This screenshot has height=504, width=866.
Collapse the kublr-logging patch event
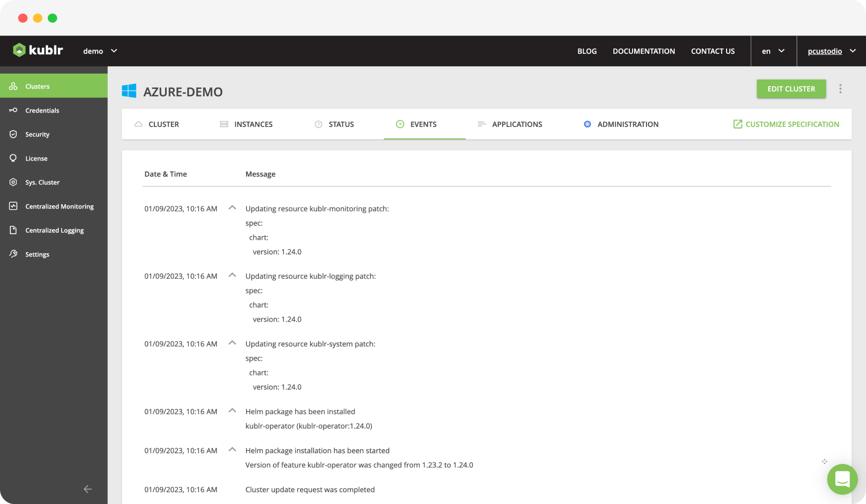(232, 275)
